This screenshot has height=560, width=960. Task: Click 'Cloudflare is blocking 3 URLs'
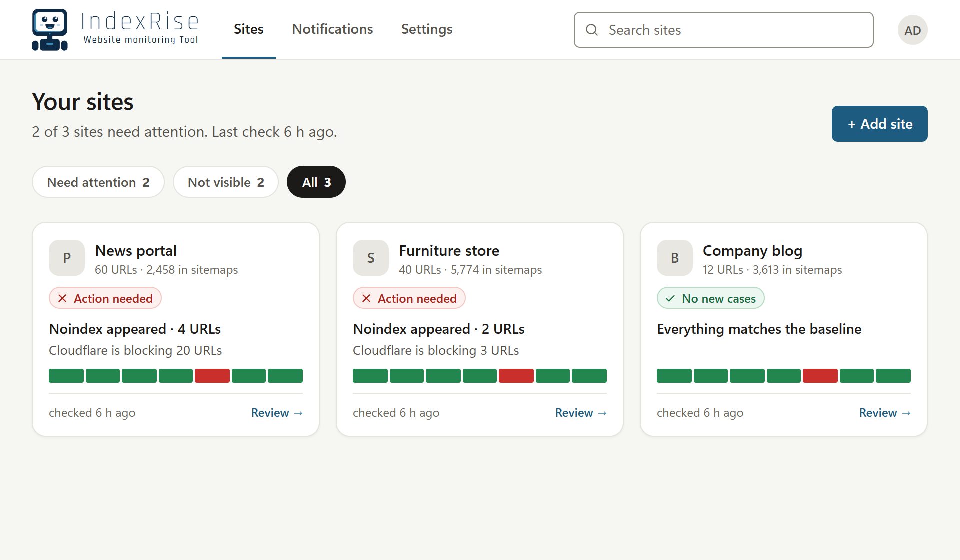(436, 350)
